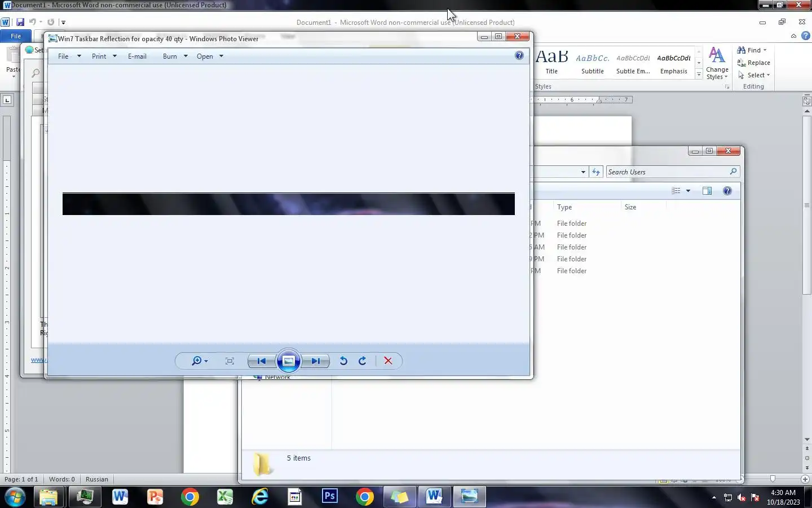Open Customize Quick Access Toolbar dropdown
Viewport: 812px width, 508px height.
(x=63, y=23)
